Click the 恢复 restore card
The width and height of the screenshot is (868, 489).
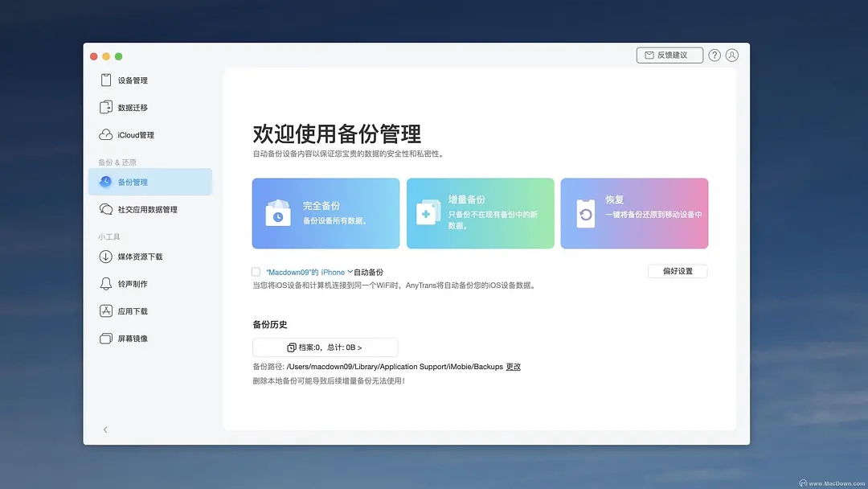(x=636, y=212)
